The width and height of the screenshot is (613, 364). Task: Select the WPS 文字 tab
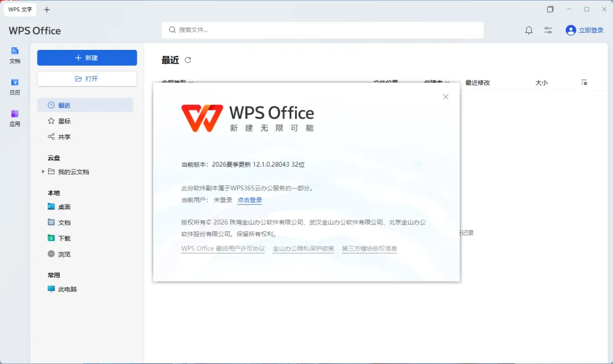click(x=20, y=10)
